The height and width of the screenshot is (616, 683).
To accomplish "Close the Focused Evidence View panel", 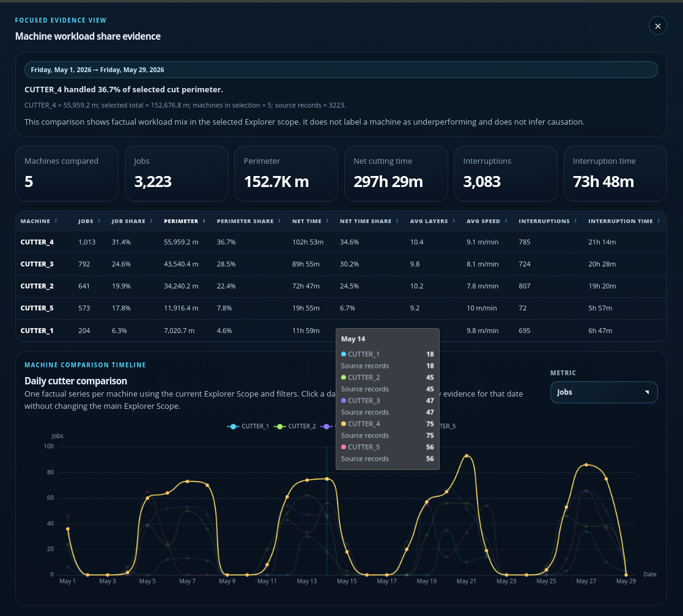I will coord(657,26).
